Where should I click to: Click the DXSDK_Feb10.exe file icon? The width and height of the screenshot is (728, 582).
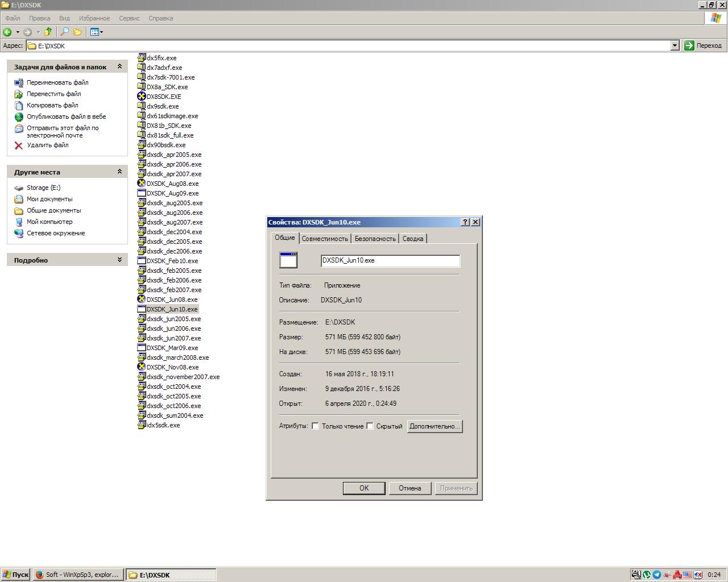[142, 261]
